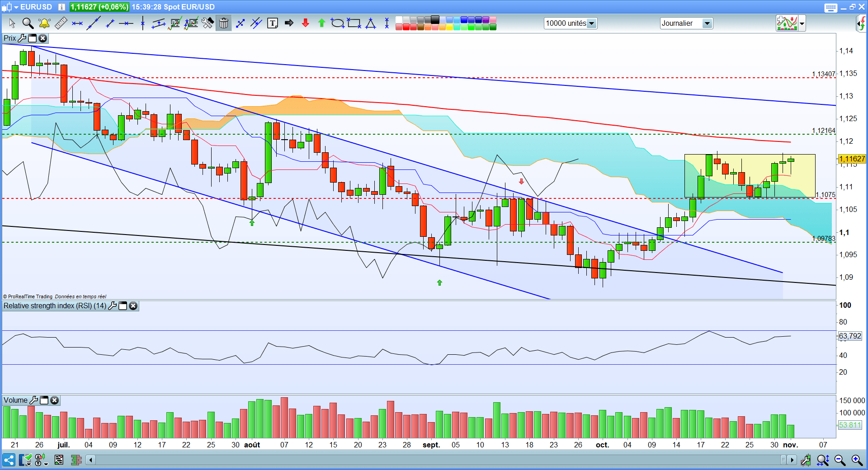Close the Volume panel

tap(54, 400)
